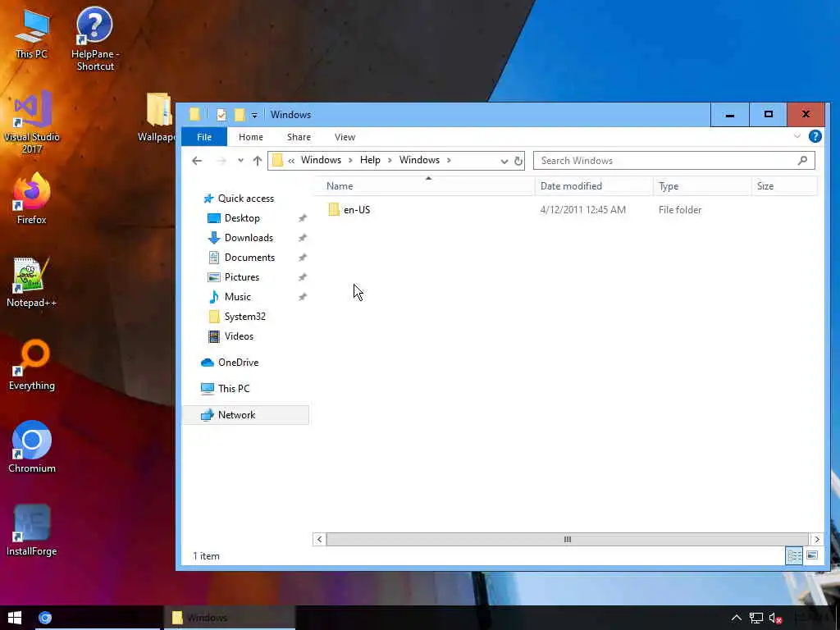Sort by Date modified column header
The width and height of the screenshot is (840, 630).
(x=594, y=186)
